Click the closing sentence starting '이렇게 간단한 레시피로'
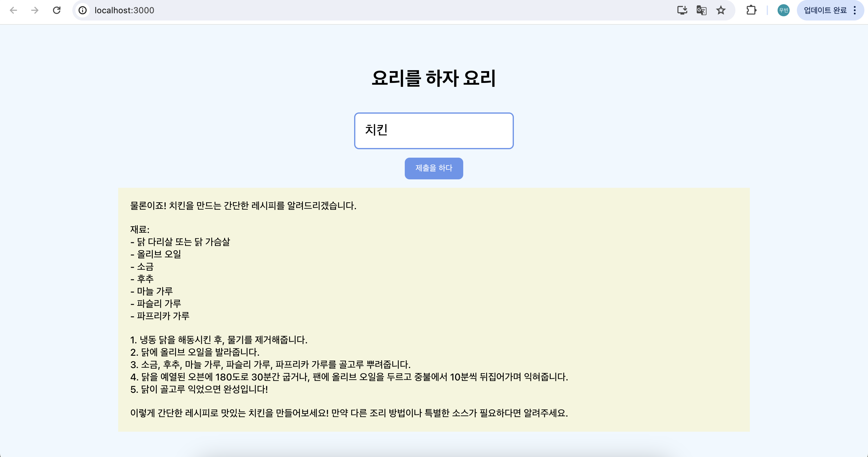 pyautogui.click(x=349, y=413)
